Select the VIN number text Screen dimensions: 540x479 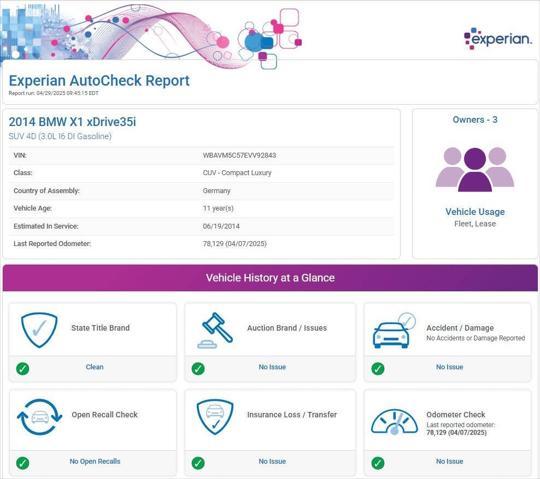click(x=239, y=155)
